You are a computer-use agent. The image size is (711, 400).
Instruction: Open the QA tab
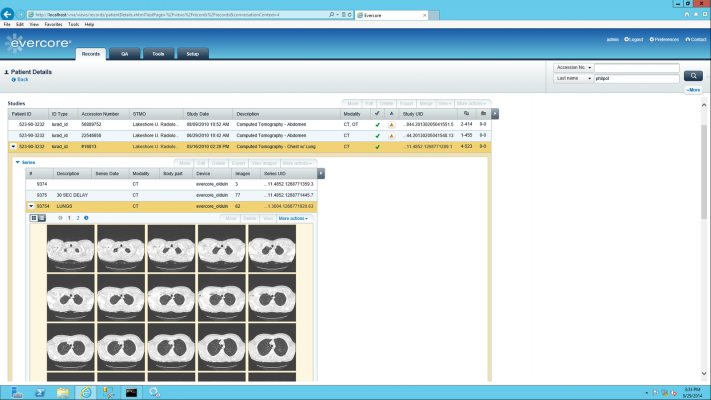(124, 53)
